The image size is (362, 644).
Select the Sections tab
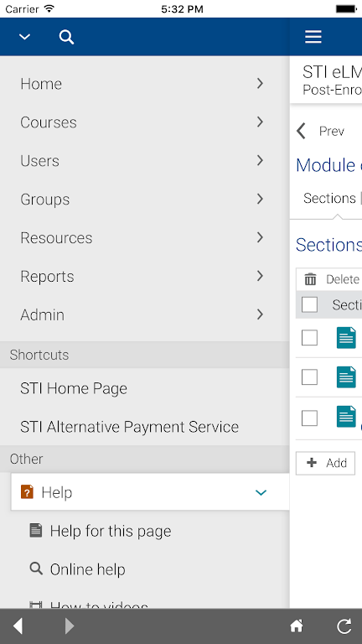tap(329, 199)
